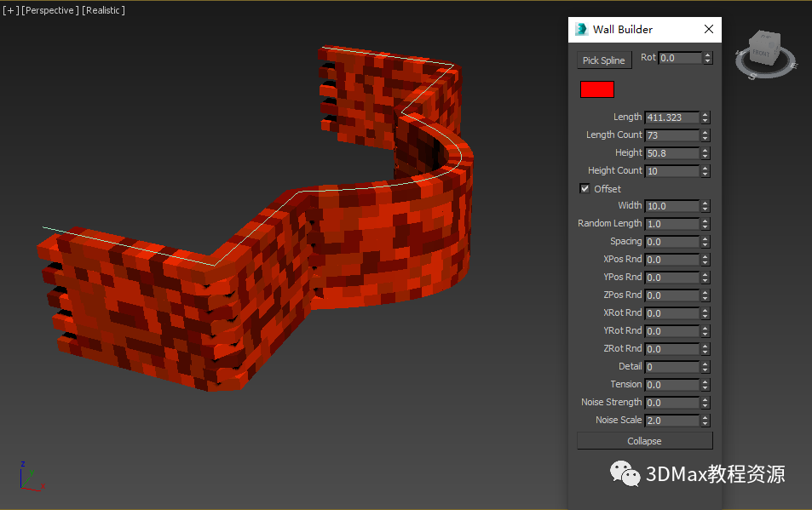The width and height of the screenshot is (812, 510).
Task: Click the YPos Rnd spinner arrows
Action: [705, 278]
